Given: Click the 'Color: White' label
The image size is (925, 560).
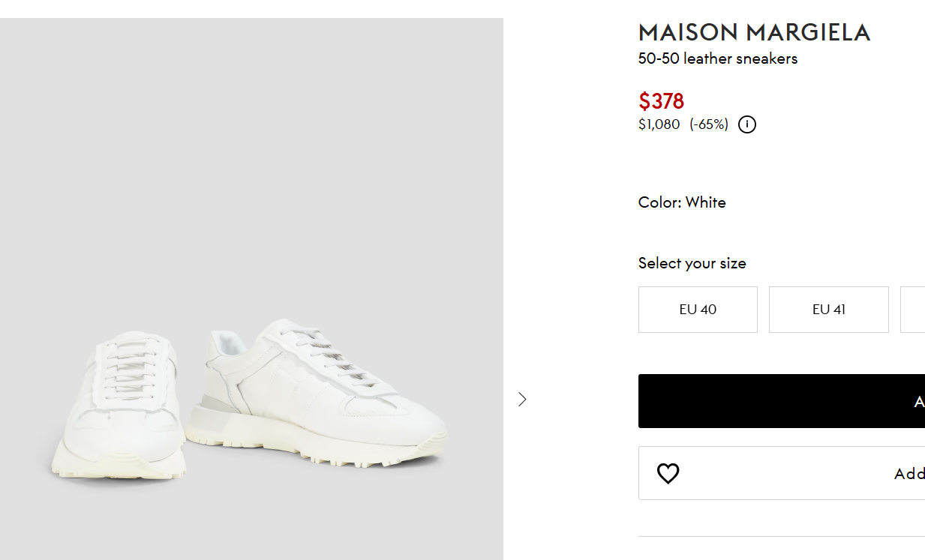Looking at the screenshot, I should coord(682,202).
